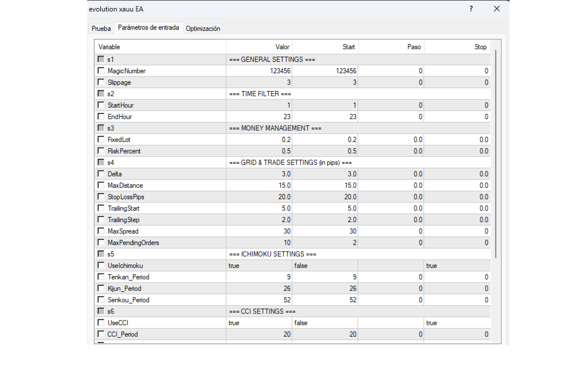Enable the MagicNumber optimization checkbox

pyautogui.click(x=101, y=71)
